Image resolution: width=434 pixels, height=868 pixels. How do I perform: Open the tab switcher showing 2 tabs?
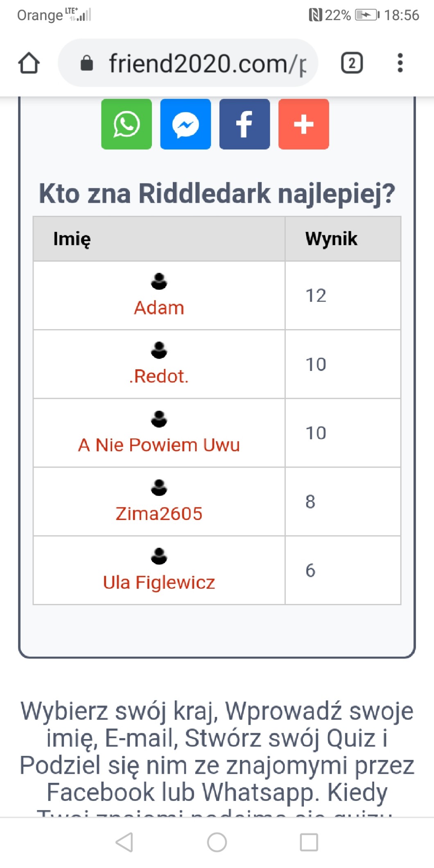[x=352, y=63]
